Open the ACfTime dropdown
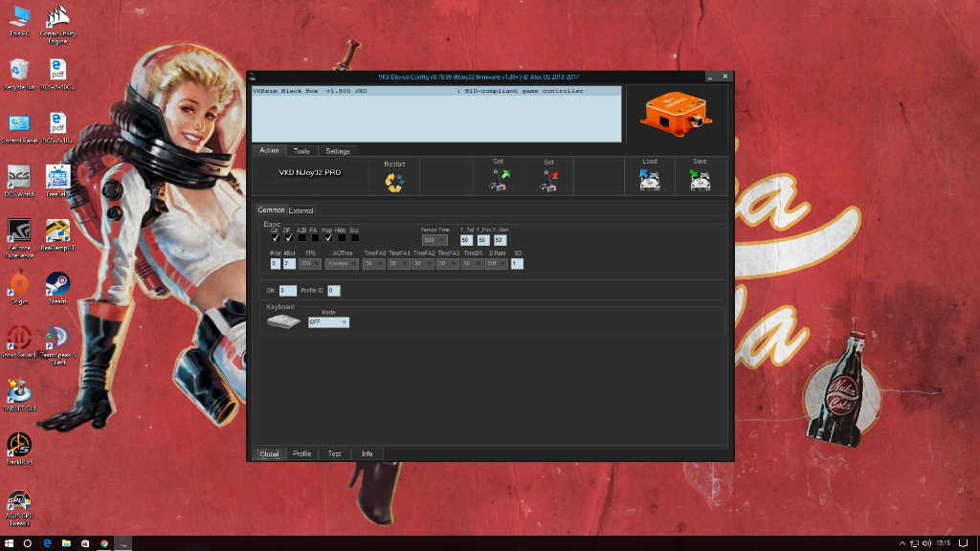This screenshot has width=980, height=551. point(342,264)
